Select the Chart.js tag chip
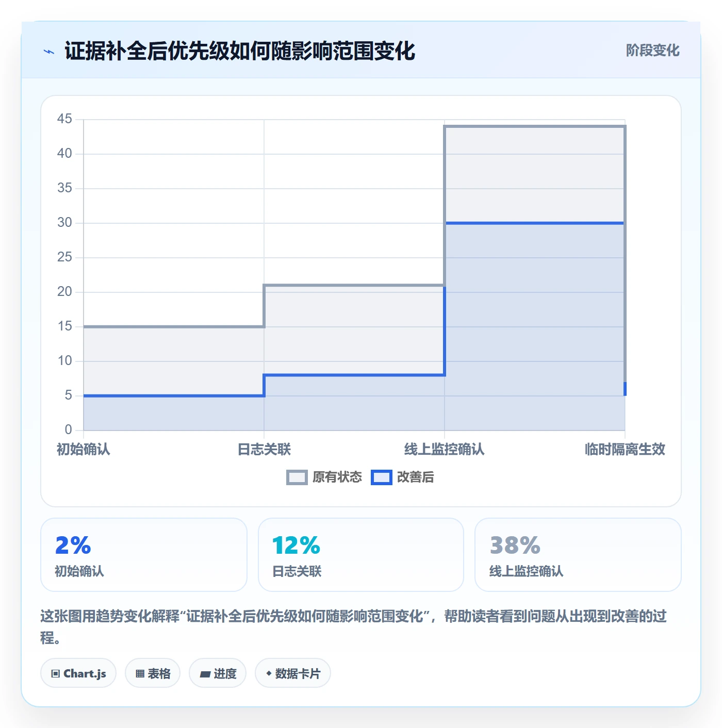 point(78,673)
